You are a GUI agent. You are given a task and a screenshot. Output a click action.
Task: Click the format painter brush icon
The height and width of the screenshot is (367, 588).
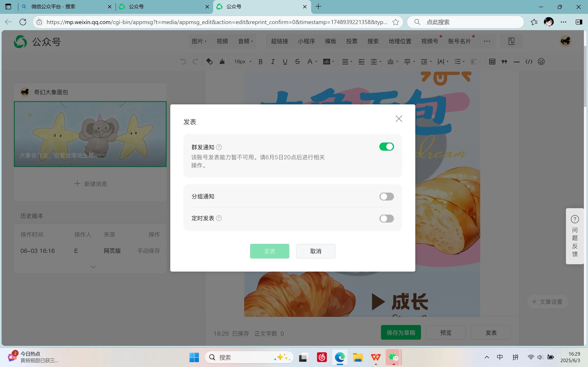pyautogui.click(x=222, y=62)
